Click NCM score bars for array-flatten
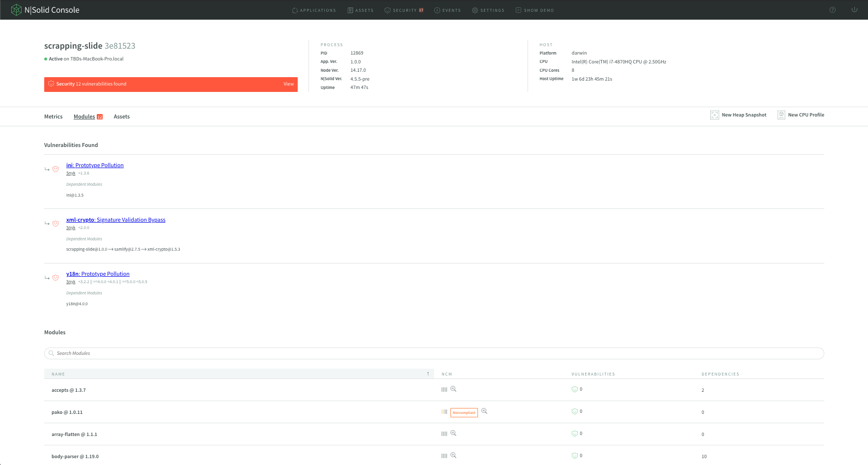The height and width of the screenshot is (465, 868). point(444,434)
